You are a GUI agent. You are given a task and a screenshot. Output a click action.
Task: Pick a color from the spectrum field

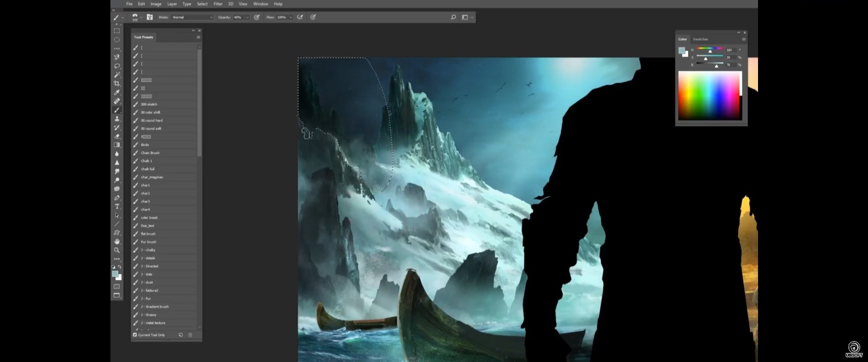pyautogui.click(x=710, y=95)
